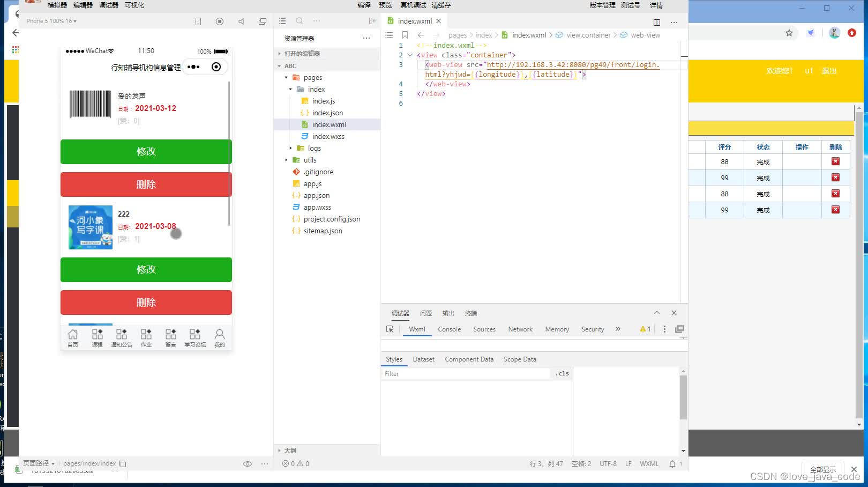Select the Dataset tab
This screenshot has height=487, width=868.
pyautogui.click(x=423, y=359)
